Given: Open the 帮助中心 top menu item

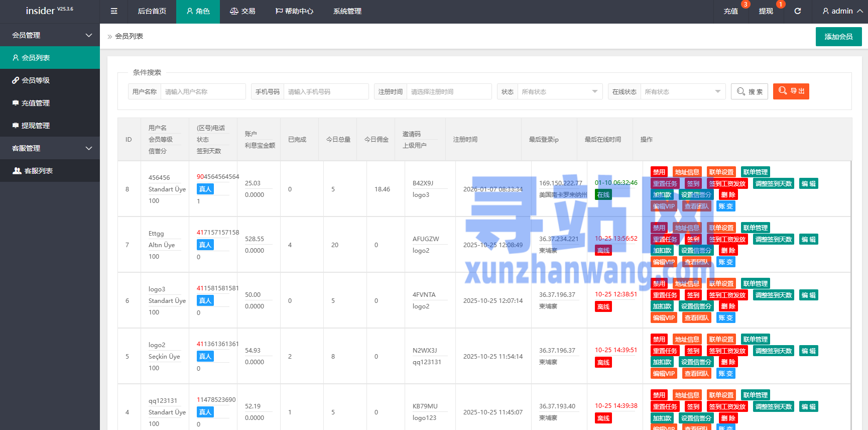Looking at the screenshot, I should [294, 11].
